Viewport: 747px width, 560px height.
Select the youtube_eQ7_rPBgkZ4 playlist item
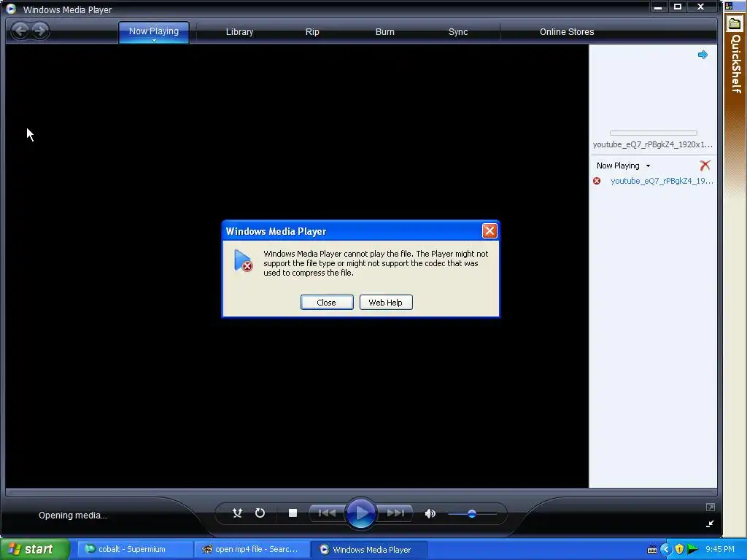pos(662,181)
